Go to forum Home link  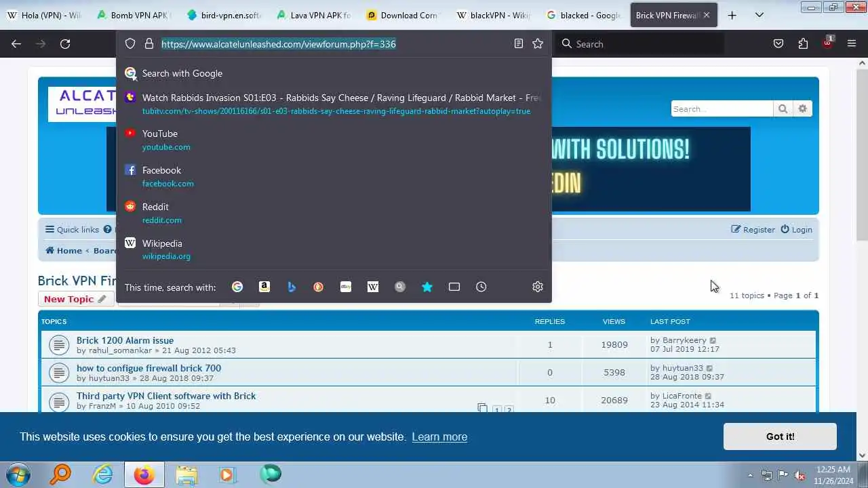(64, 251)
